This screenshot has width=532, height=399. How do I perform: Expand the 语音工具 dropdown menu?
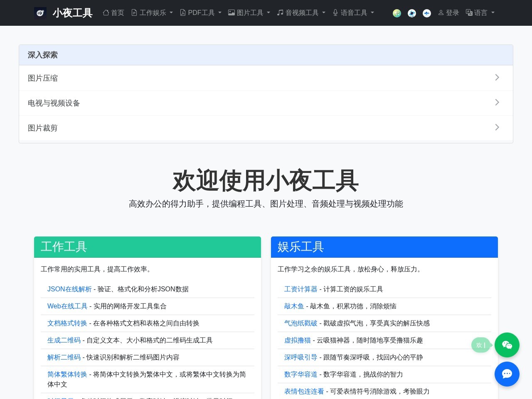point(353,13)
